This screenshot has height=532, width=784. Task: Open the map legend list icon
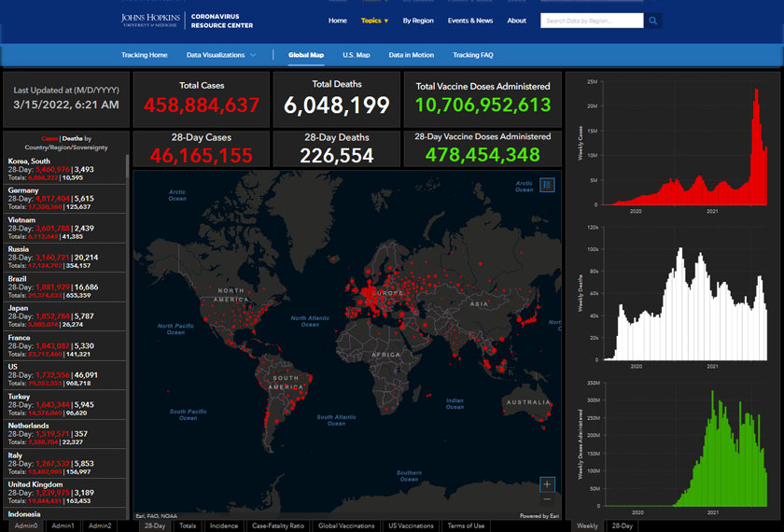click(x=547, y=185)
